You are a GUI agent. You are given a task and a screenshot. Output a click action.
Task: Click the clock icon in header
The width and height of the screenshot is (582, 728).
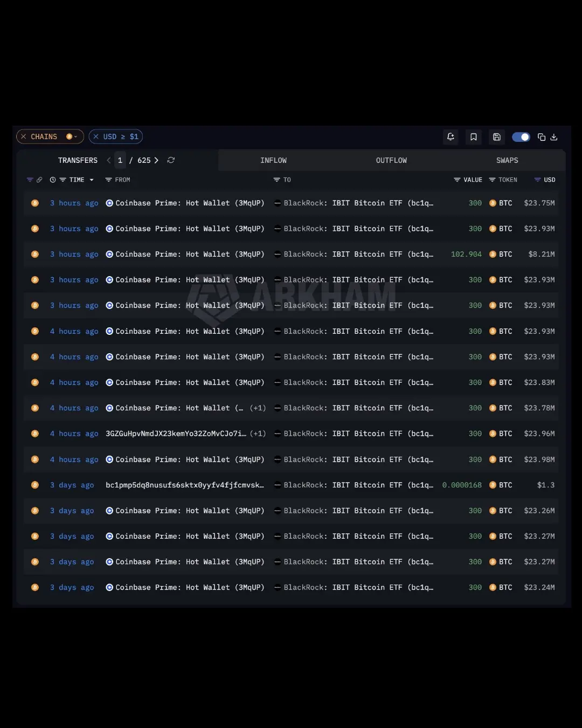tap(53, 180)
